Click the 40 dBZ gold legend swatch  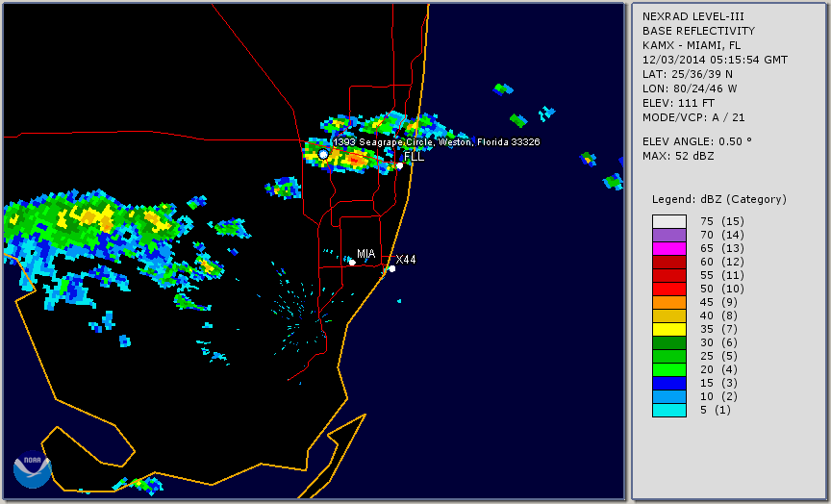click(669, 315)
